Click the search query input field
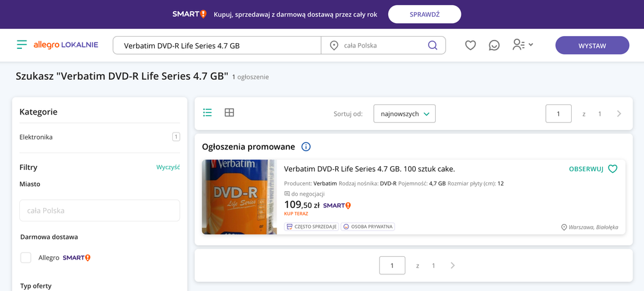Screen dimensions: 644x291 point(217,46)
